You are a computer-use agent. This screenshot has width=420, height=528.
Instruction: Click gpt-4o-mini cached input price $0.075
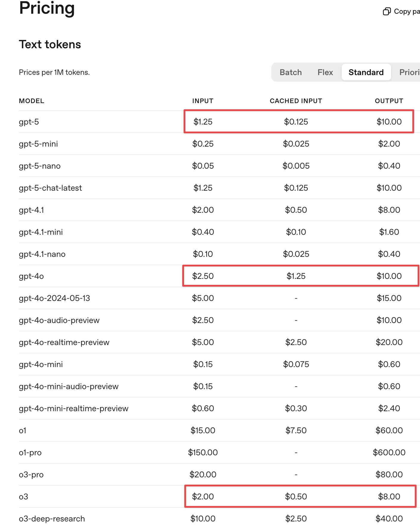[x=296, y=364]
